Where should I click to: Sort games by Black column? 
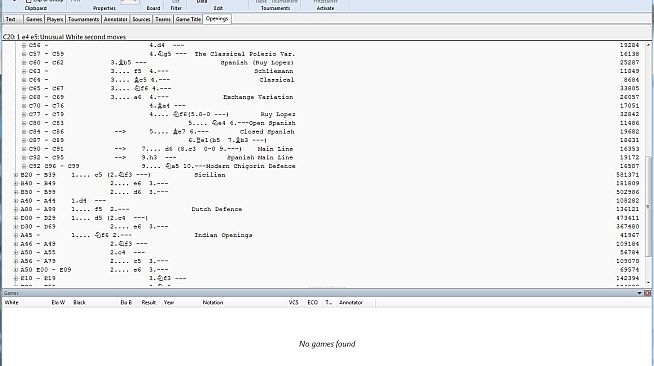click(94, 303)
